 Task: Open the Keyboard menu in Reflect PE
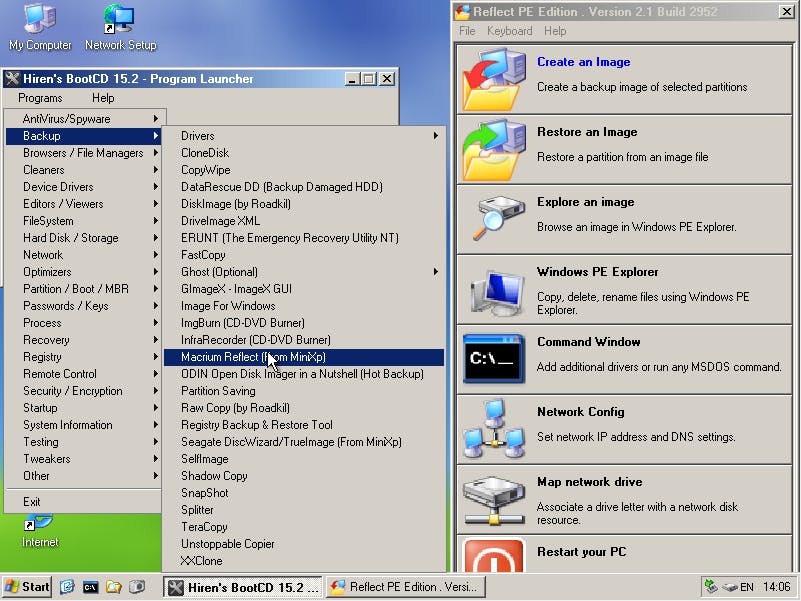click(510, 31)
